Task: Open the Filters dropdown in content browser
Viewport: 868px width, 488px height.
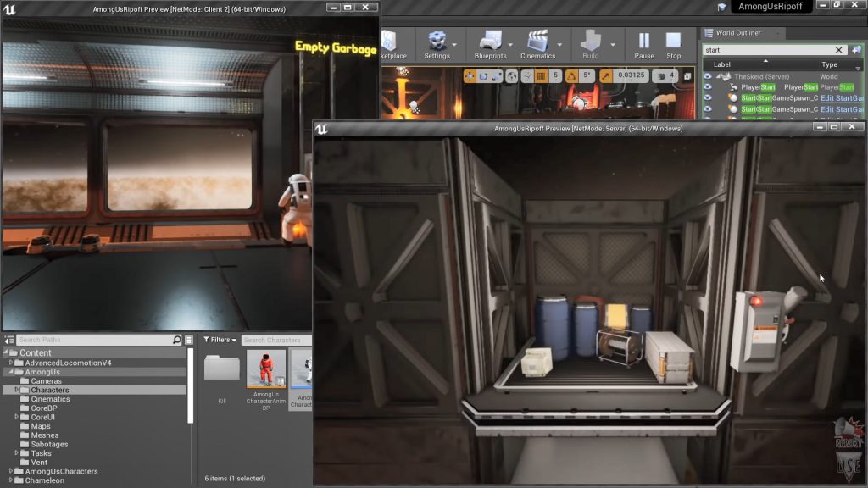Action: [220, 340]
